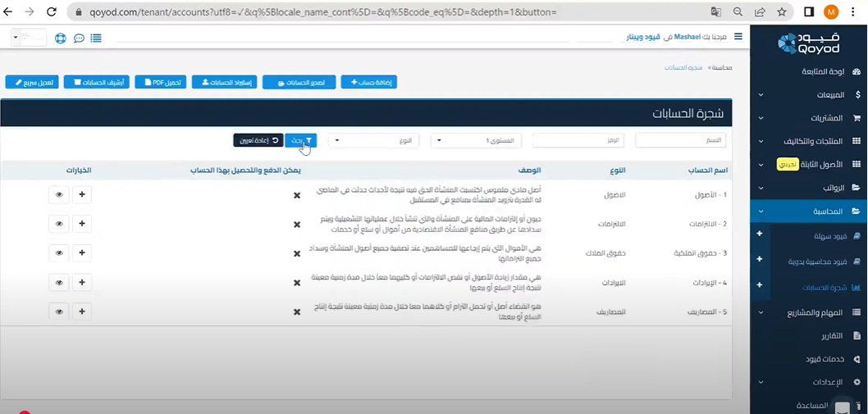Screen dimensions: 868x414
Task: View the 5 - المصاريف account with eye icon
Action: (59, 311)
